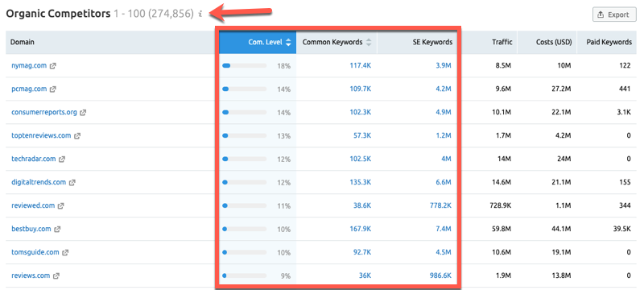Open external link icon beside consumerreports.org

click(x=83, y=113)
